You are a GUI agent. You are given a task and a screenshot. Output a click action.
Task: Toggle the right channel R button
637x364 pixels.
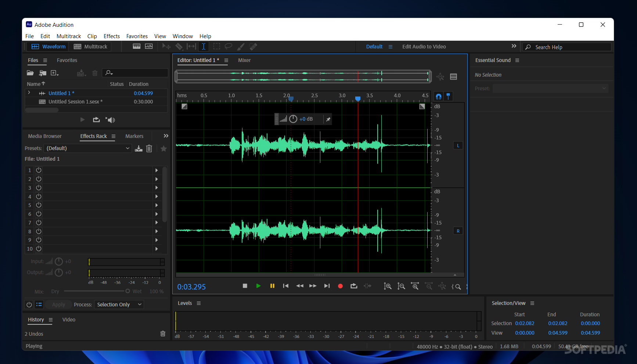(x=458, y=231)
